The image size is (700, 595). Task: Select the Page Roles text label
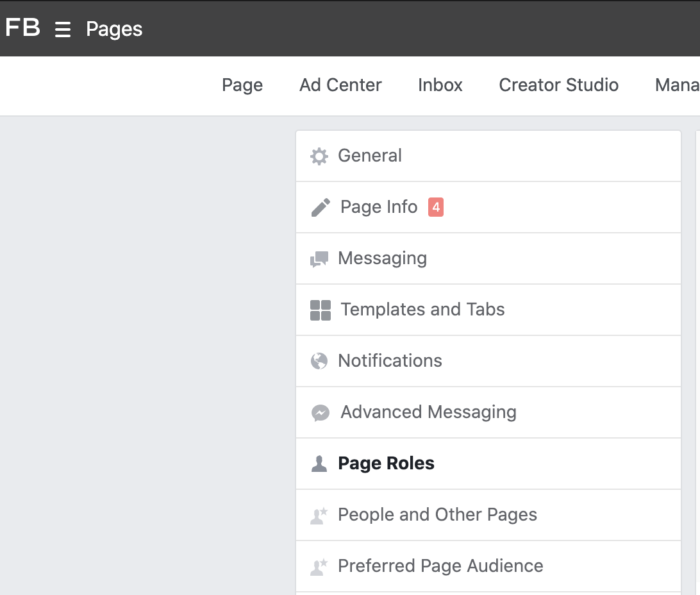point(386,464)
